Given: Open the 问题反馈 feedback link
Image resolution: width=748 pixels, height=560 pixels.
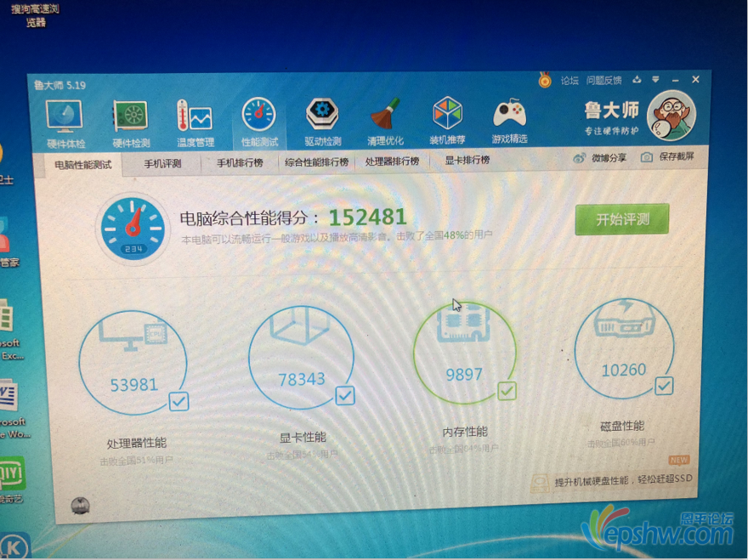Looking at the screenshot, I should click(x=603, y=80).
